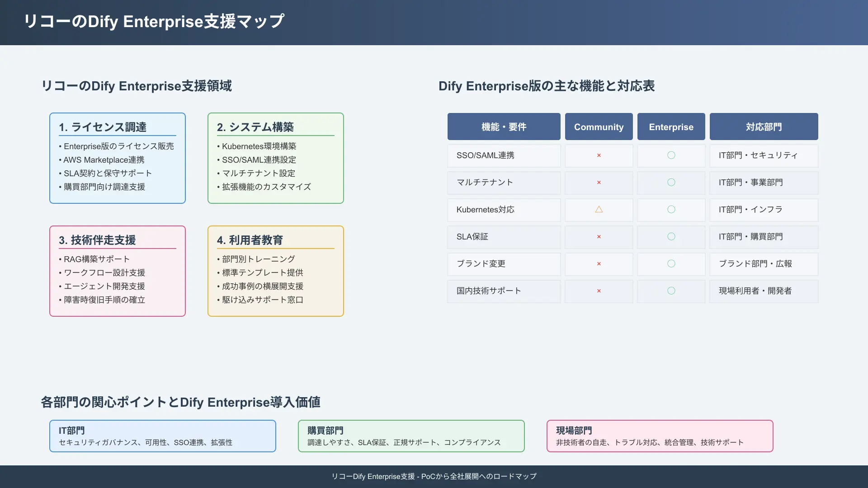Click the SLA契約と保守サポート bullet
This screenshot has width=868, height=488.
(105, 174)
